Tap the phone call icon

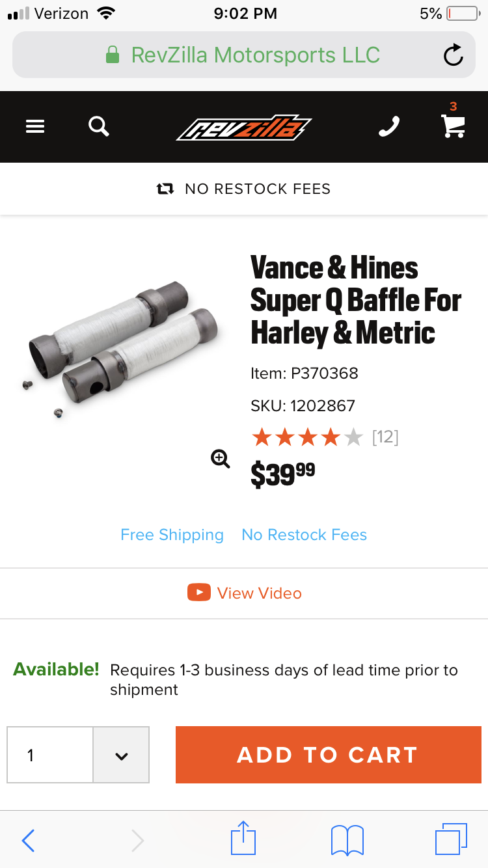389,126
